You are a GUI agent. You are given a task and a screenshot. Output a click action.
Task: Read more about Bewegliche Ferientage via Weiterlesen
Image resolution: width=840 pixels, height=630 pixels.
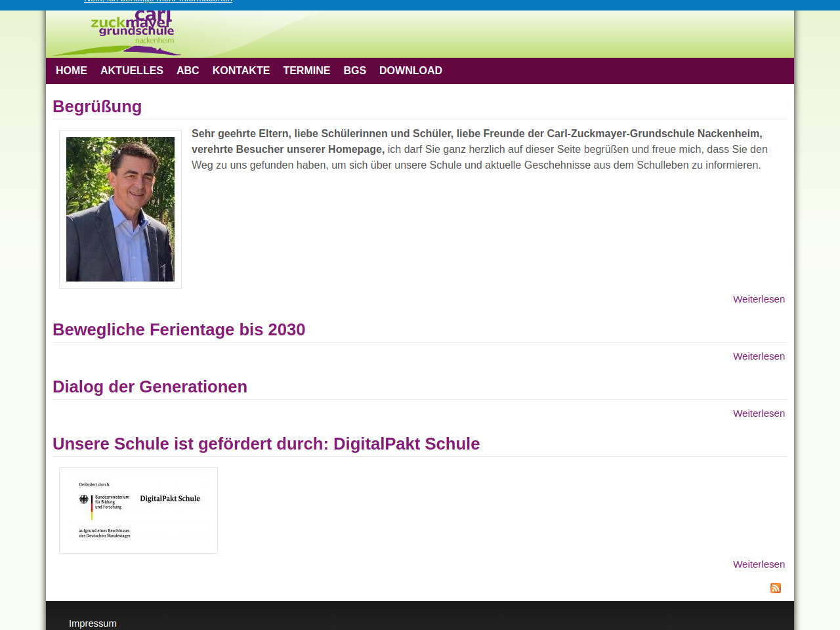(759, 356)
